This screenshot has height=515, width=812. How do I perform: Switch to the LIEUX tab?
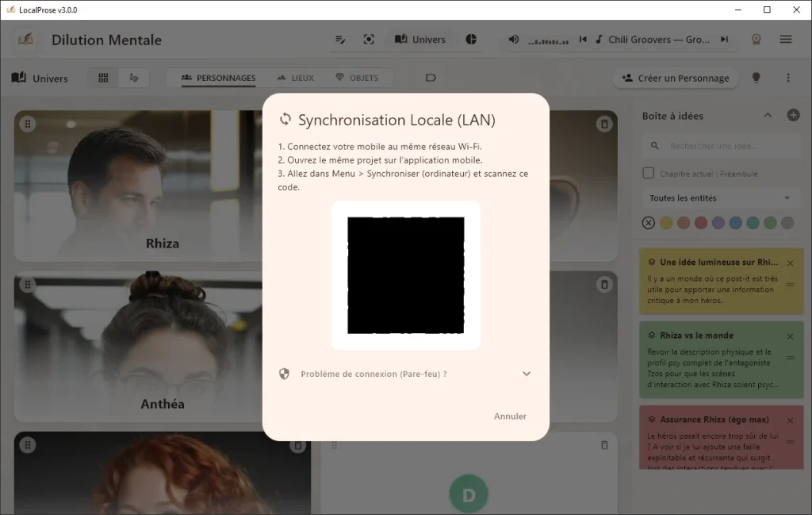[x=295, y=78]
